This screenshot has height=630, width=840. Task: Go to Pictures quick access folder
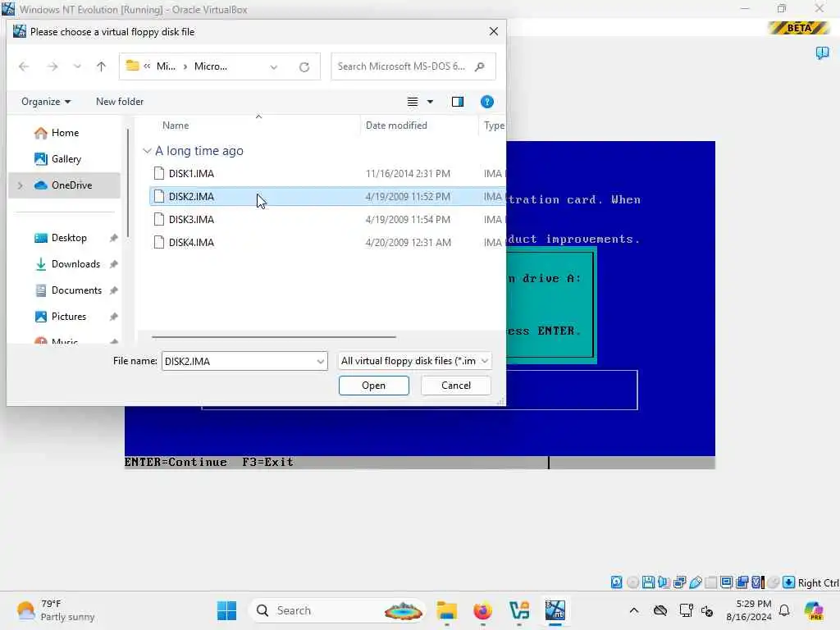(69, 317)
